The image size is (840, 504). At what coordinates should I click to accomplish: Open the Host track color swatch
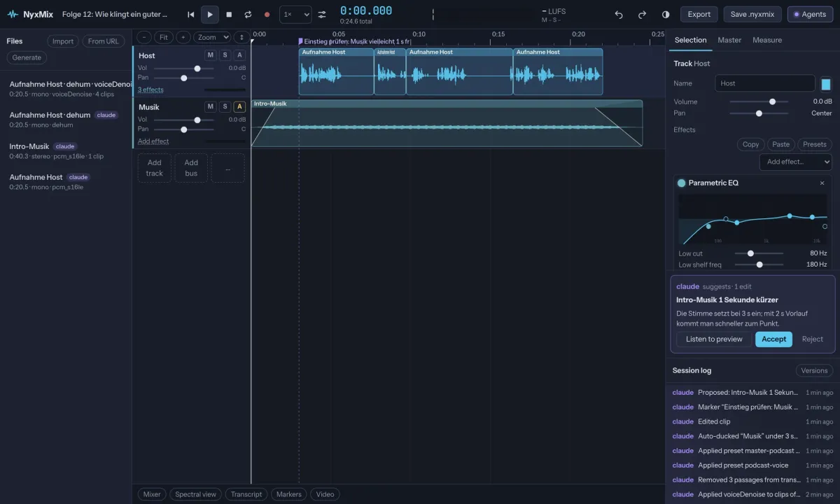(826, 84)
